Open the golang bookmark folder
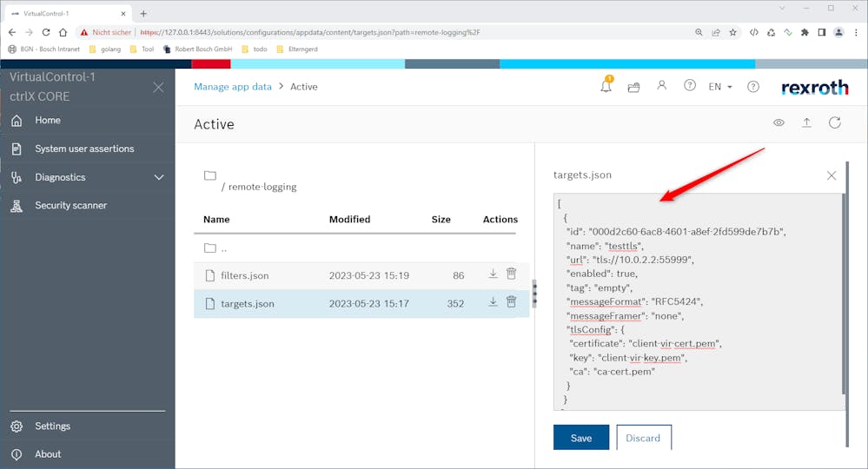The height and width of the screenshot is (469, 868). tap(105, 50)
